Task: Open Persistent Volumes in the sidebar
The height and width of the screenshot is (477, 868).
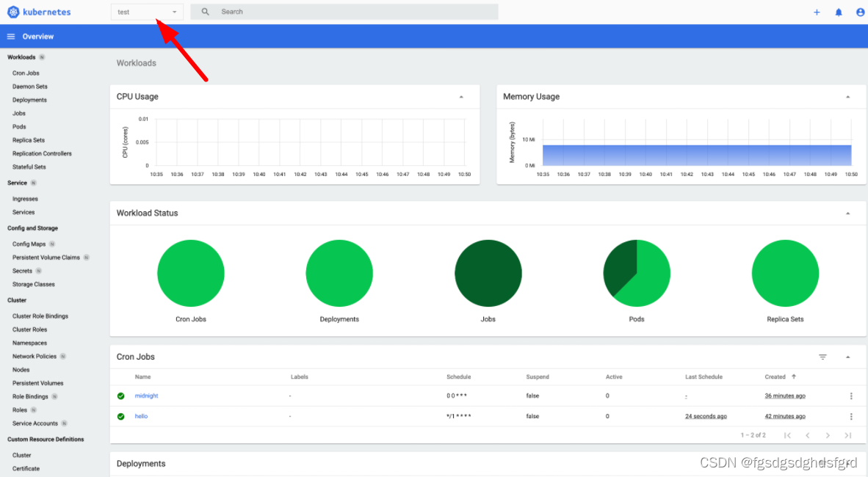Action: (x=38, y=383)
